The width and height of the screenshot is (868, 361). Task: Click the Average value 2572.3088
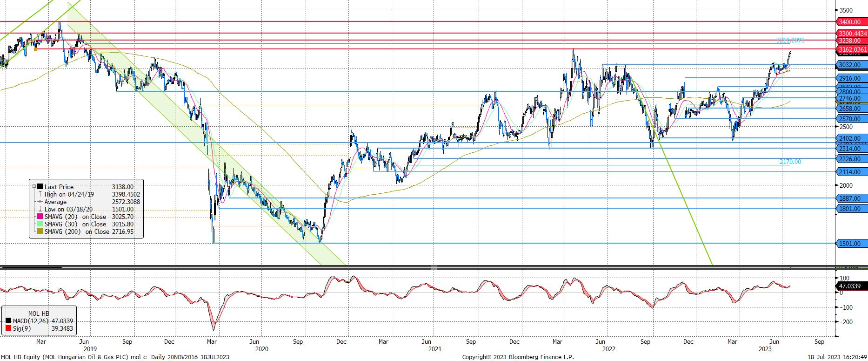pos(126,202)
